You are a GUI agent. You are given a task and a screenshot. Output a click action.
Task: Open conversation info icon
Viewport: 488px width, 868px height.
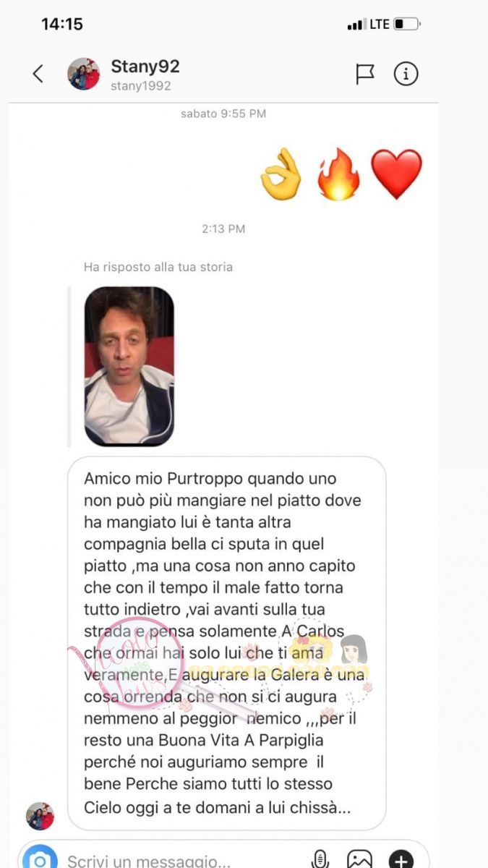pos(406,74)
